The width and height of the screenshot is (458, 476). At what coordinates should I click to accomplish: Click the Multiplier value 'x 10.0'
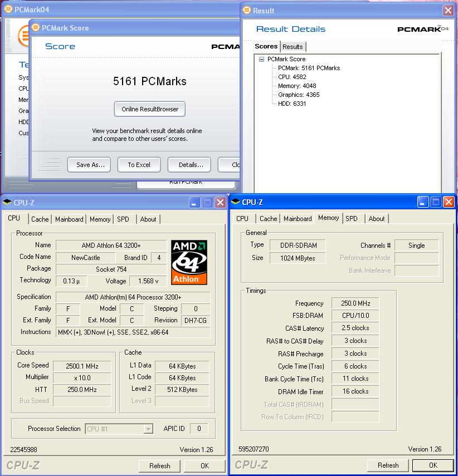tap(82, 378)
